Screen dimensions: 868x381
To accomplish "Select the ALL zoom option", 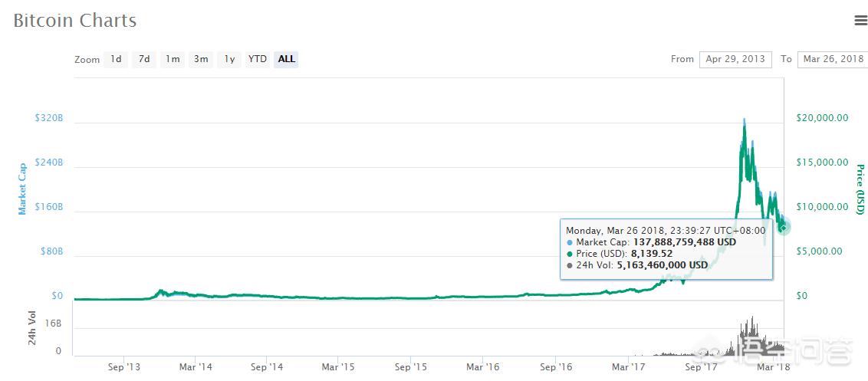I will pos(286,59).
